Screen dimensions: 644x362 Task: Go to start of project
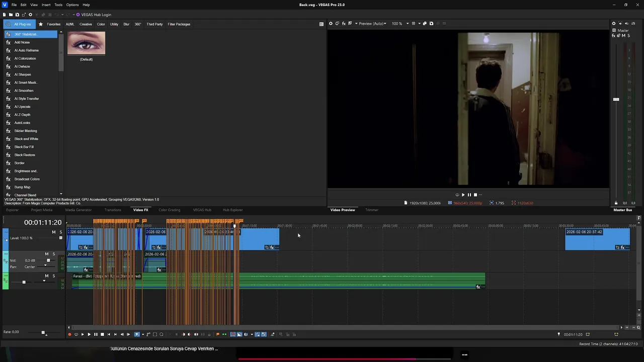[x=109, y=334]
